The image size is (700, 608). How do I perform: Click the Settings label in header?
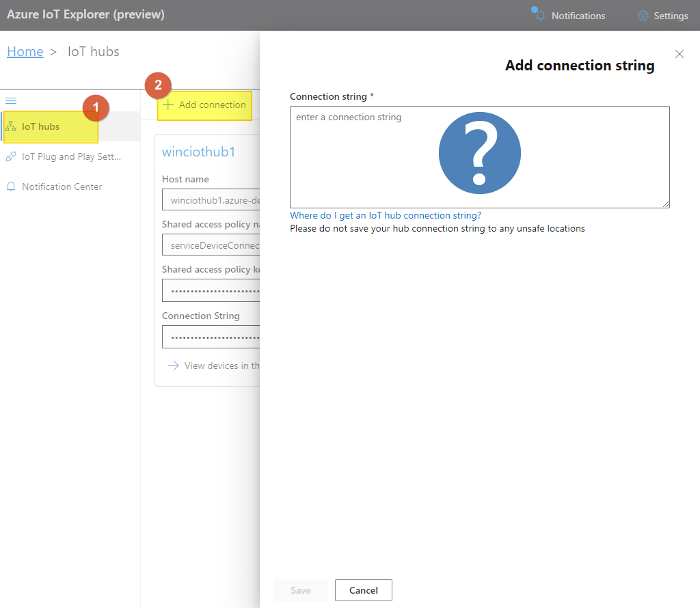coord(671,16)
